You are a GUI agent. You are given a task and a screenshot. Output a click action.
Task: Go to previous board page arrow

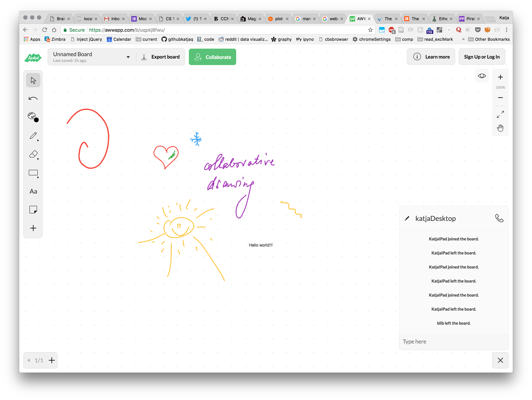point(29,360)
